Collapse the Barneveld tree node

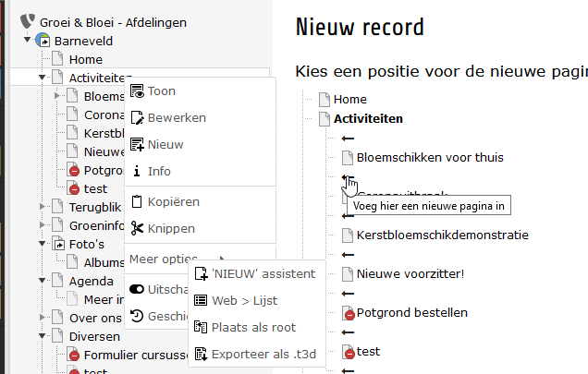click(27, 42)
